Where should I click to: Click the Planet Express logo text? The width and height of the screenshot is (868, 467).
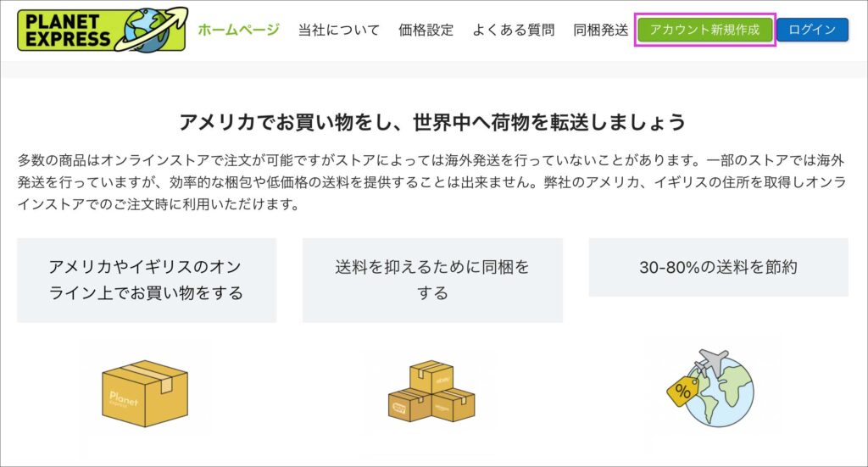tap(66, 30)
